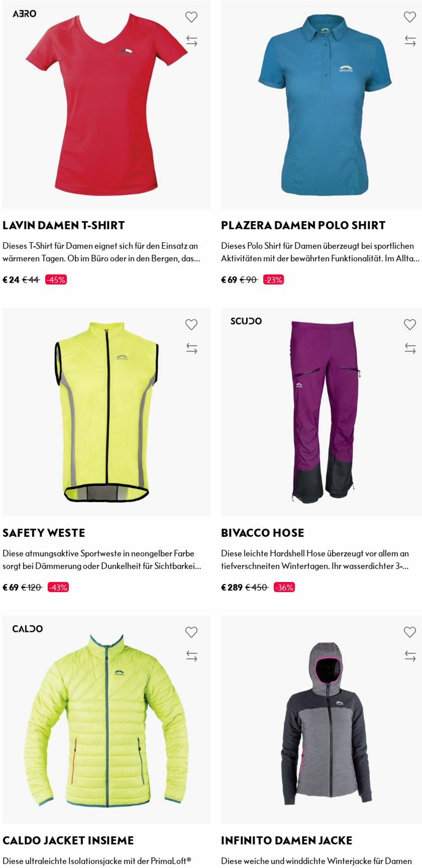Favorite the Plazera Damen Polo Shirt

(x=410, y=17)
